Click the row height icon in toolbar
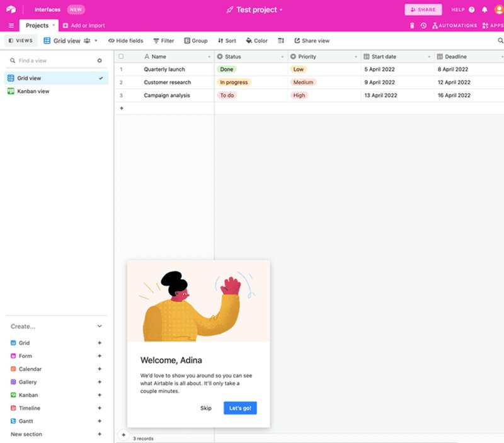 point(281,41)
